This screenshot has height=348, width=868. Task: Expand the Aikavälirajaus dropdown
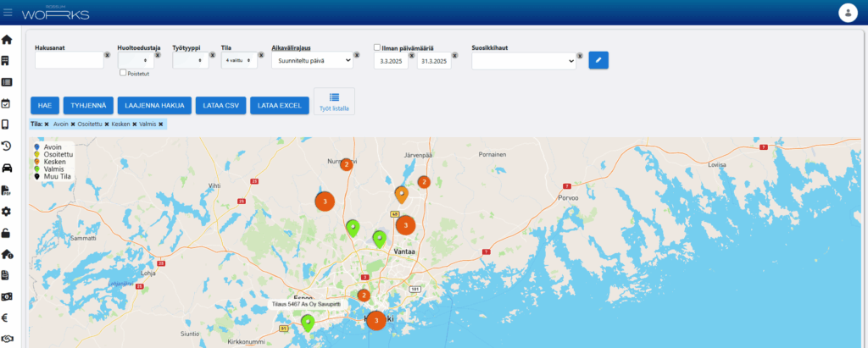(312, 60)
